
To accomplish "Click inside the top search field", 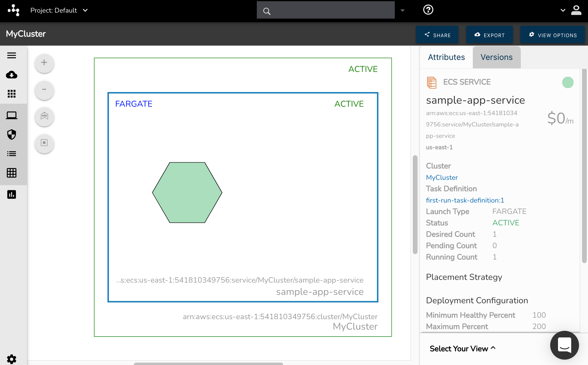I will point(325,10).
